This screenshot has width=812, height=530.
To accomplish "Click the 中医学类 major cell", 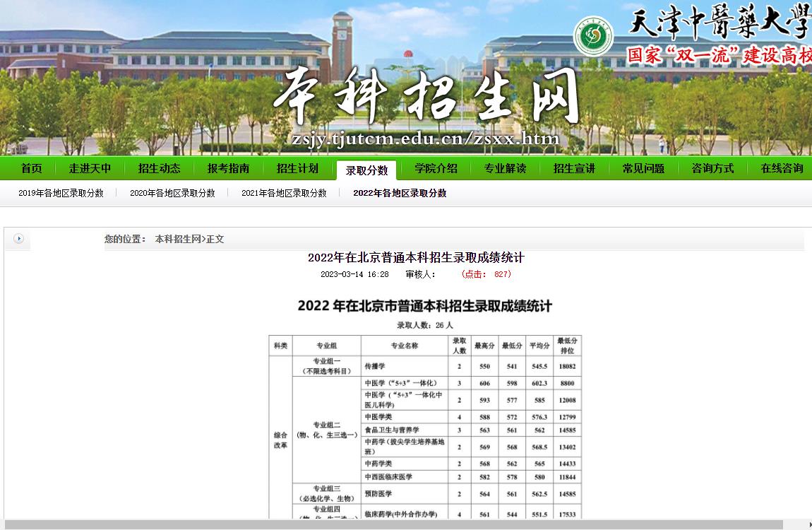I will (405, 417).
